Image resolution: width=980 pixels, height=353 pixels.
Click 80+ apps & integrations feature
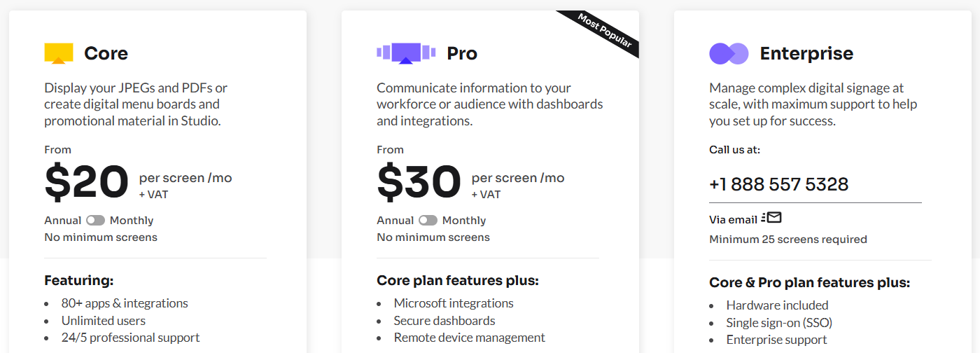[125, 303]
